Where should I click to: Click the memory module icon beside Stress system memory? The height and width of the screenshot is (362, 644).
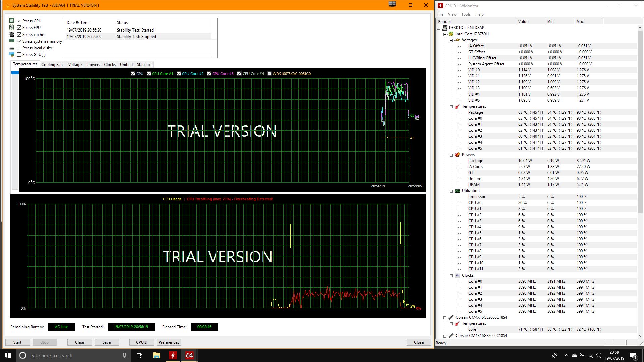pos(12,41)
